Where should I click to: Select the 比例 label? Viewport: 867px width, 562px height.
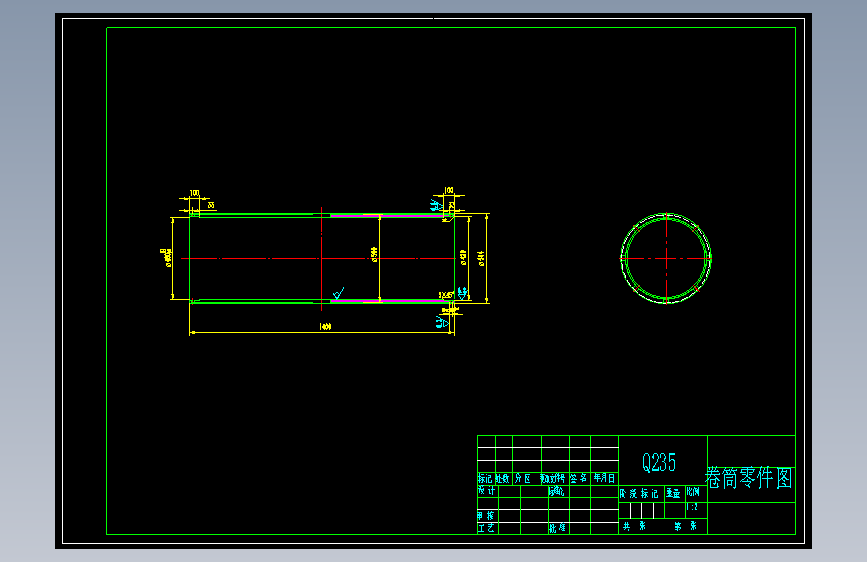point(693,492)
